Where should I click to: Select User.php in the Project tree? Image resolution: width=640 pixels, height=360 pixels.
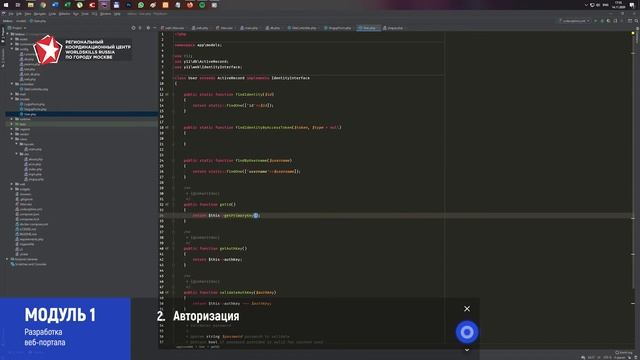coord(31,114)
